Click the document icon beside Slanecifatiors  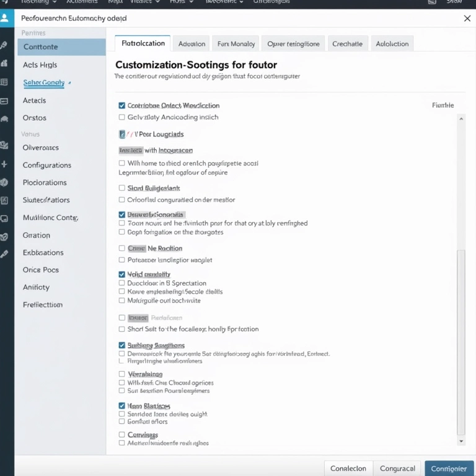[x=4, y=200]
